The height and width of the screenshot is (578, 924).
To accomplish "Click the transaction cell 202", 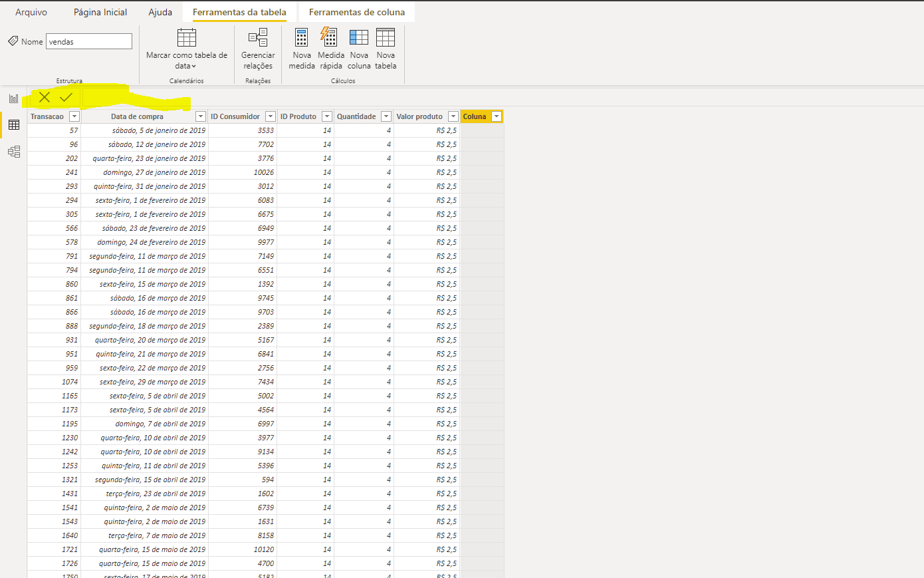I will pyautogui.click(x=54, y=158).
